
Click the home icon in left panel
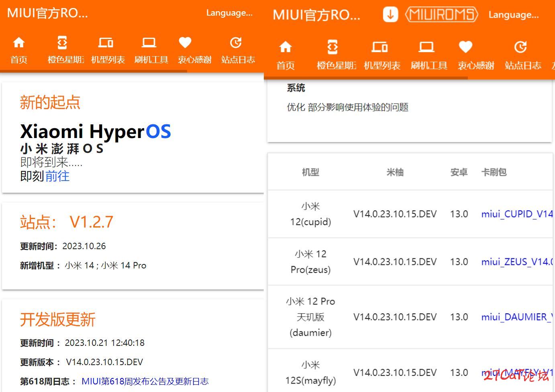click(19, 43)
